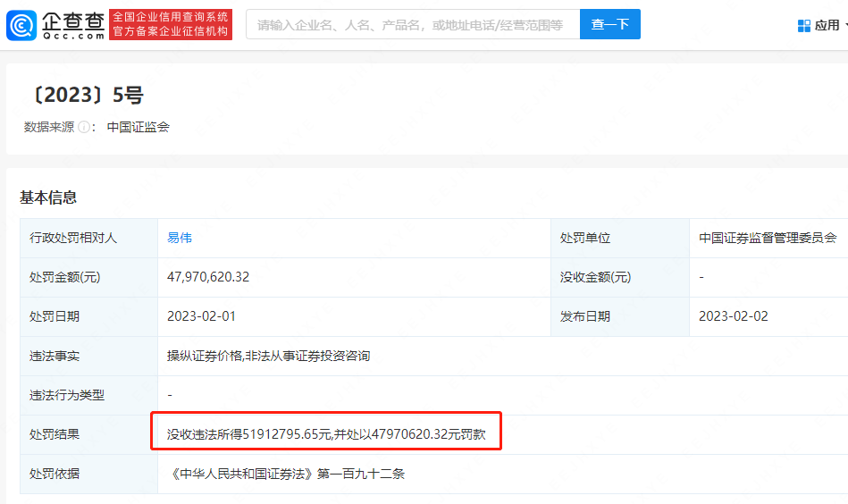Select the 〔2023〕5号 title text
Image resolution: width=848 pixels, height=504 pixels.
click(87, 96)
